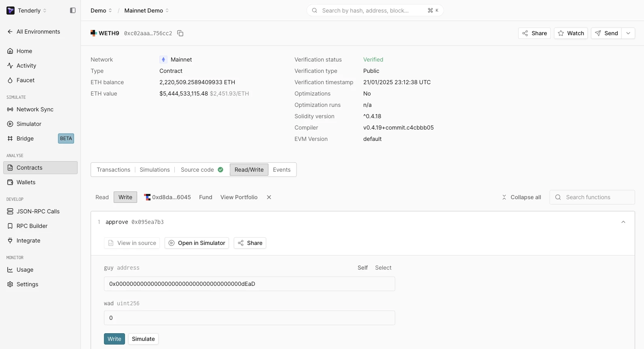This screenshot has width=644, height=349.
Task: Open JSON-RPC Calls
Action: (40, 211)
